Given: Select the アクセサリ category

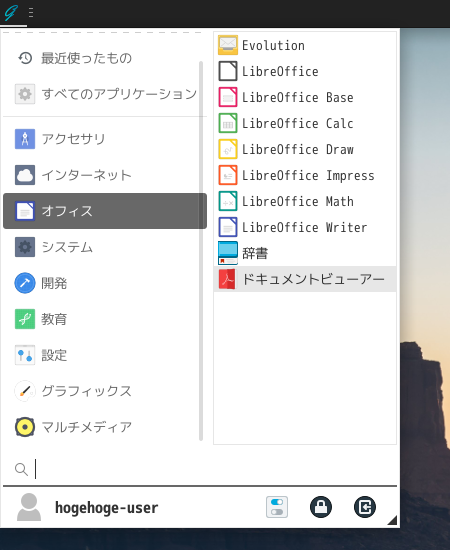Looking at the screenshot, I should point(105,139).
